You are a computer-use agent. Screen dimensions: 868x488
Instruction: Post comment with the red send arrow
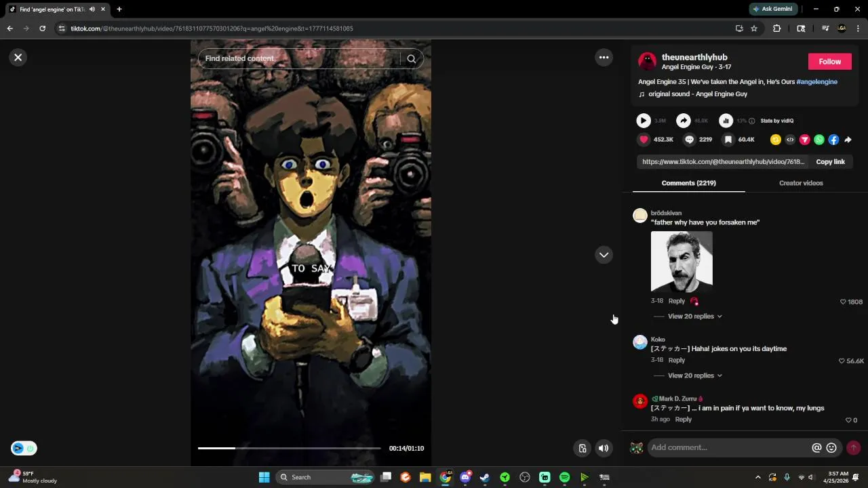click(x=853, y=447)
